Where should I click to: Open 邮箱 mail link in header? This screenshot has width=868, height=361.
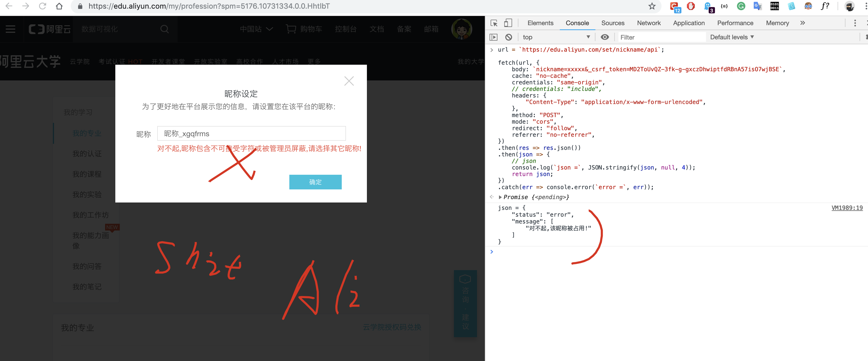pos(431,29)
